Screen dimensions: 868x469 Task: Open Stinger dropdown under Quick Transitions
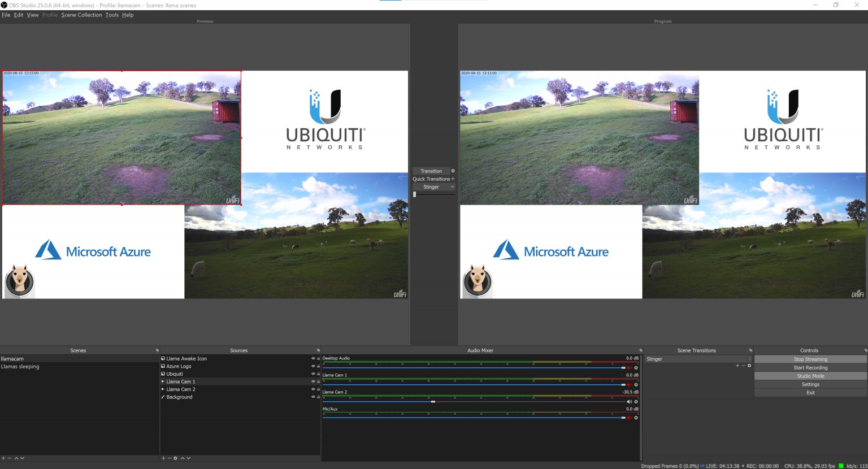point(434,187)
